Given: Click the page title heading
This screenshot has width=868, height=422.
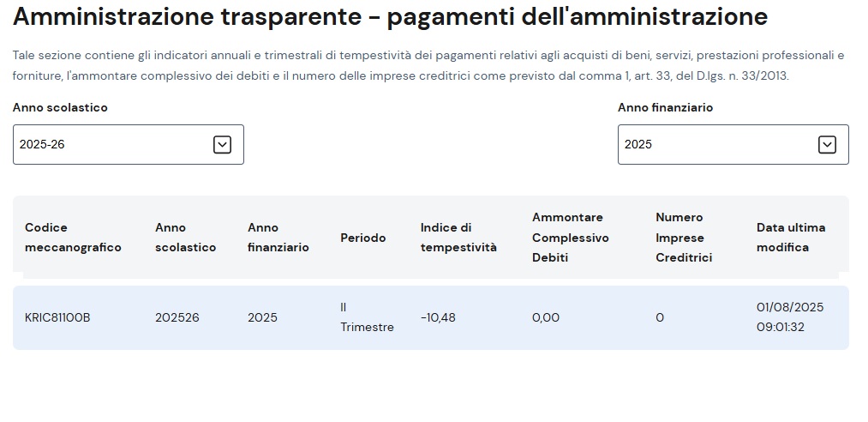Looking at the screenshot, I should tap(390, 17).
